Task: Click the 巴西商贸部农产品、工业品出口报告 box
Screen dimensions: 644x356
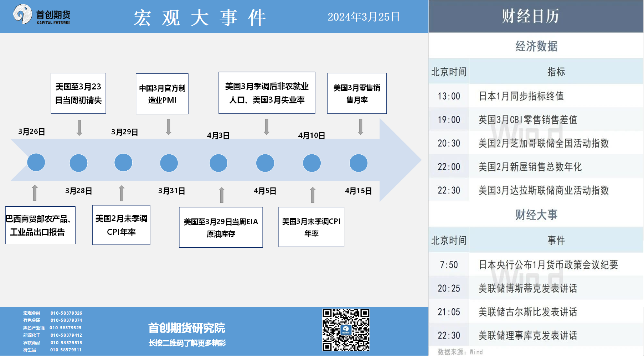Action: click(40, 225)
